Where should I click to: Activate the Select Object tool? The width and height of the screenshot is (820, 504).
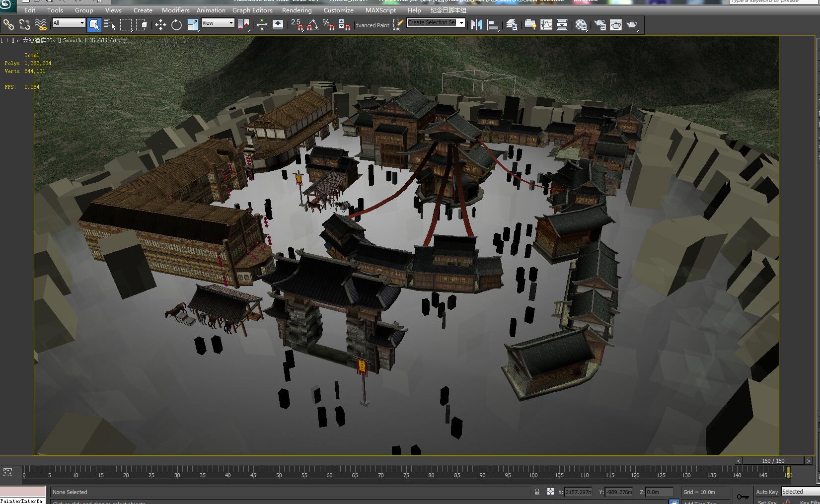(94, 24)
